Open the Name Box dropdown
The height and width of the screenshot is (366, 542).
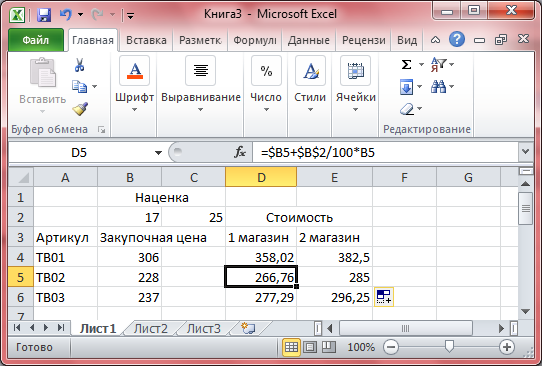coord(158,152)
